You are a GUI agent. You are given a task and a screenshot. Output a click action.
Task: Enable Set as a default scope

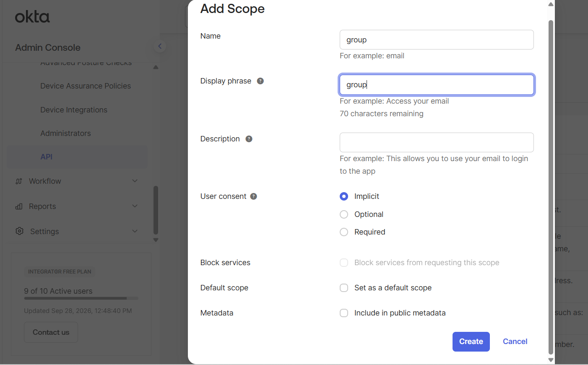coord(344,288)
